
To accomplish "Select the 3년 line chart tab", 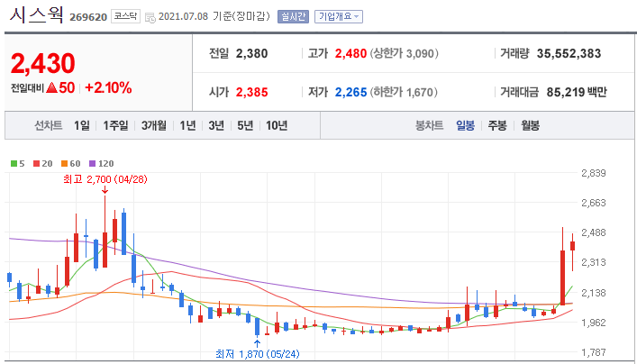I will click(216, 125).
